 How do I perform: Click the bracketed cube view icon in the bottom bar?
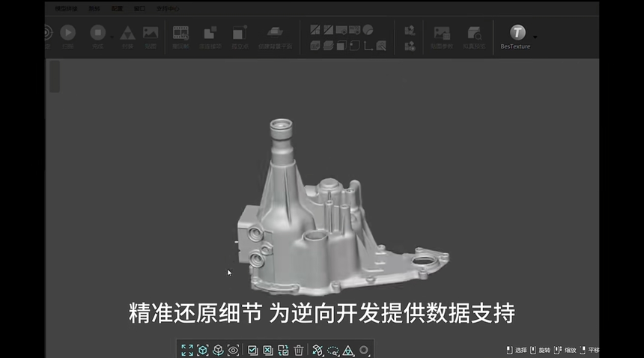[202, 351]
